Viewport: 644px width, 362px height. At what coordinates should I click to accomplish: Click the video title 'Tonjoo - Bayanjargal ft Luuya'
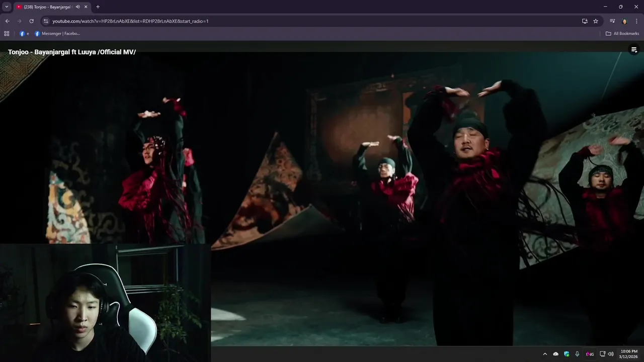point(72,52)
